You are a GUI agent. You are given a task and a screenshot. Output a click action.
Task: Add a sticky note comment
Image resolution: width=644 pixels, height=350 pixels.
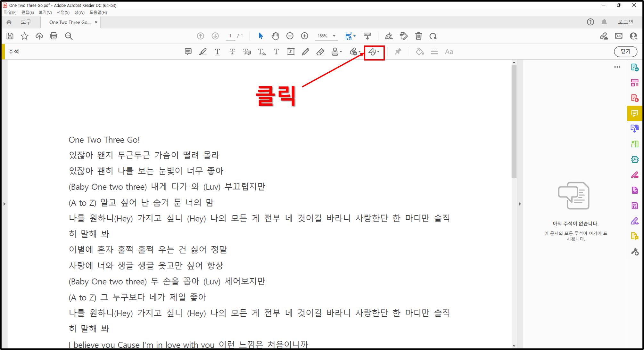pyautogui.click(x=188, y=52)
